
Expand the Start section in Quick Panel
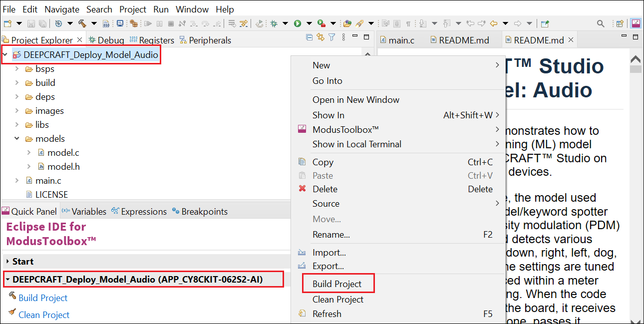coord(7,262)
